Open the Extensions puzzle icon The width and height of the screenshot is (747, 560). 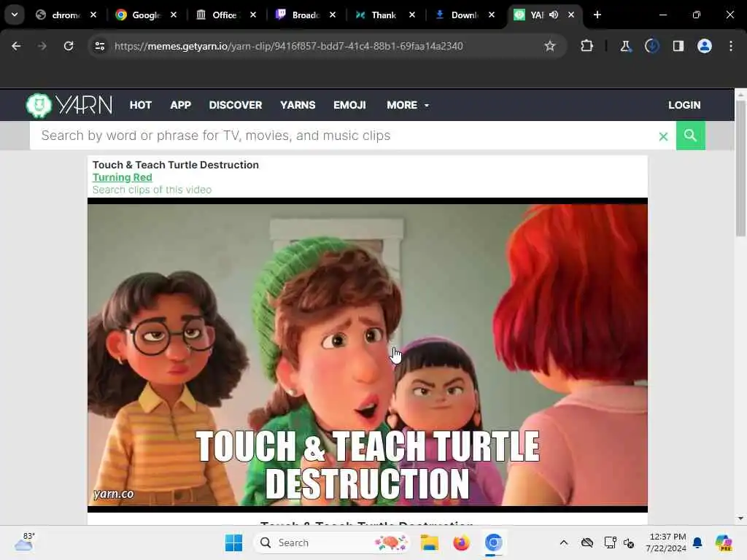(x=587, y=46)
